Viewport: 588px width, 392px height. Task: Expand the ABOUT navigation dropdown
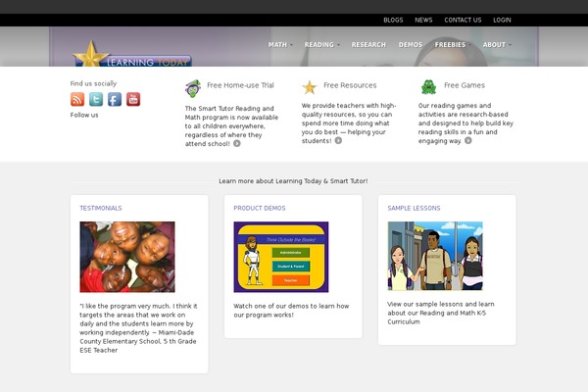pyautogui.click(x=497, y=45)
